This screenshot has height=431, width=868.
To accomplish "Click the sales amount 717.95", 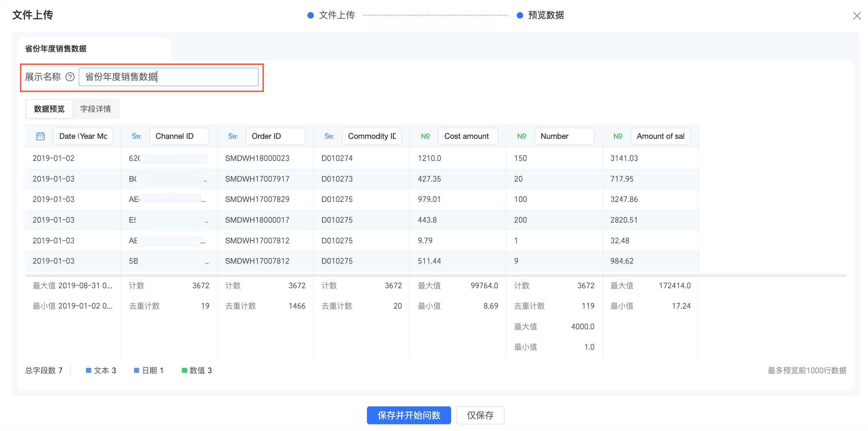I will pos(622,179).
